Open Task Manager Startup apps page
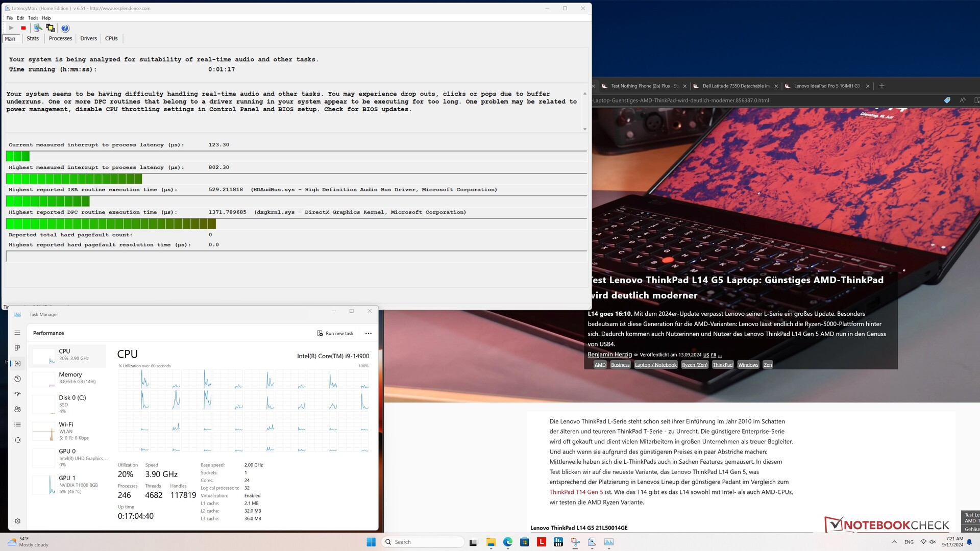980x551 pixels. tap(17, 394)
